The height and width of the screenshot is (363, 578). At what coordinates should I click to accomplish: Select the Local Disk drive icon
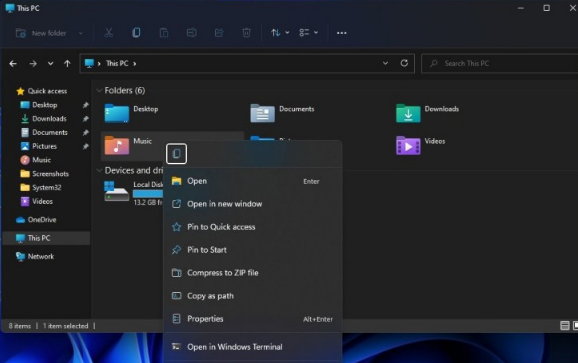tap(116, 191)
